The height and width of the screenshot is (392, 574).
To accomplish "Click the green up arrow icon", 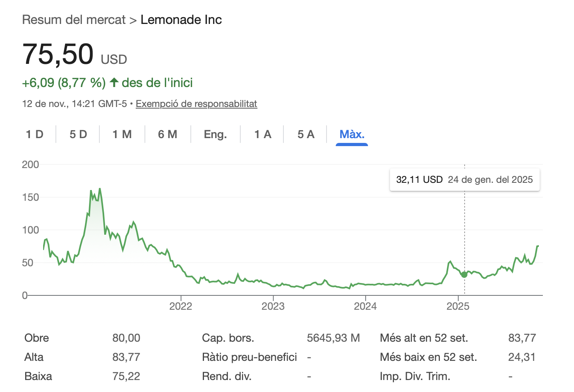I will tap(114, 83).
